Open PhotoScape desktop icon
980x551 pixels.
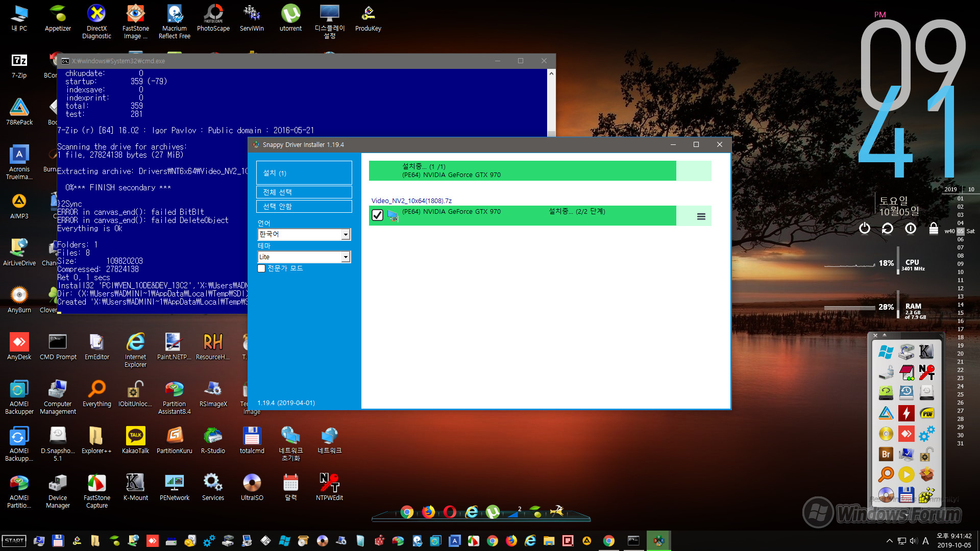(x=213, y=18)
